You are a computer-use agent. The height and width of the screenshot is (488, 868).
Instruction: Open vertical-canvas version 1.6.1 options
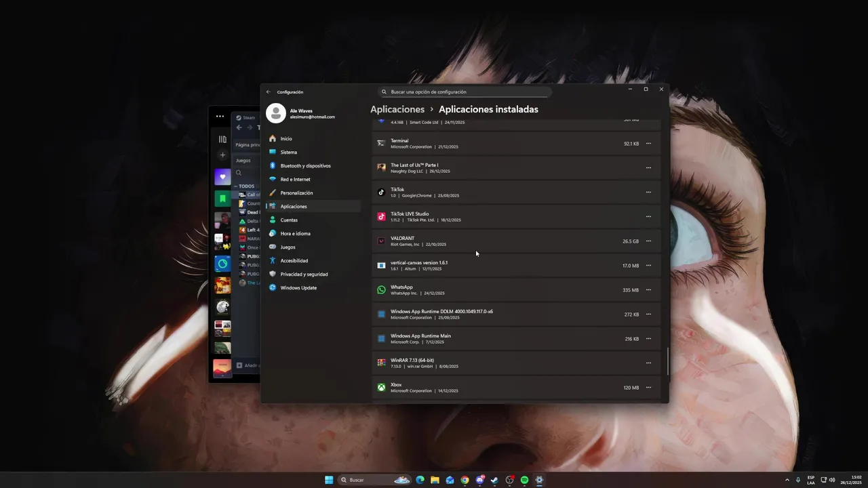click(x=648, y=266)
